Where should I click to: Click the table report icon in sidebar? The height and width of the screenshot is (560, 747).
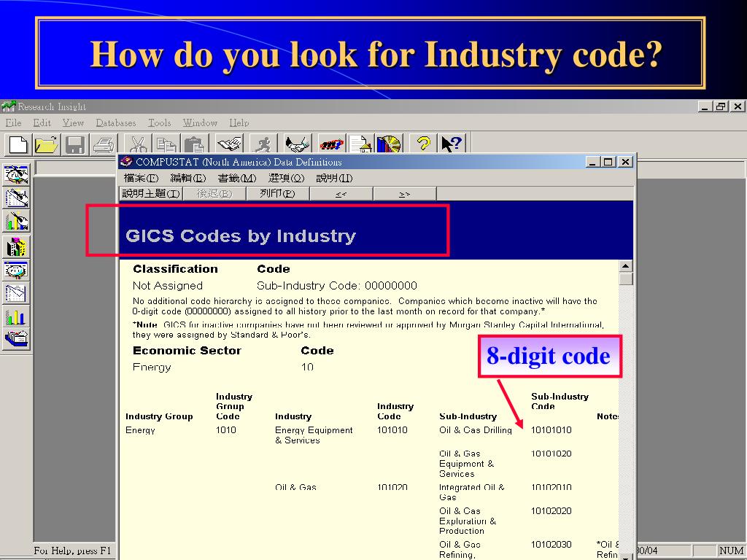click(x=16, y=293)
